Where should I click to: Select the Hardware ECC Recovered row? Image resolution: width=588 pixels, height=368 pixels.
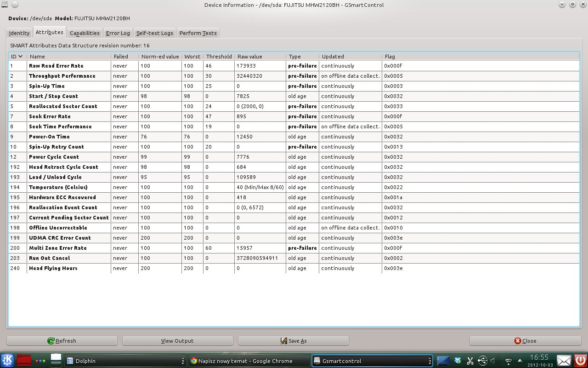click(294, 197)
